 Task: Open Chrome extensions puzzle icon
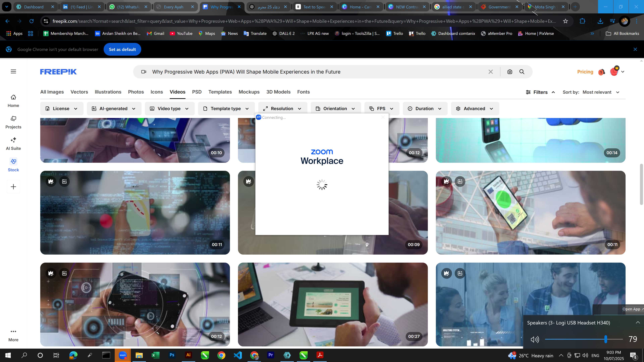coord(582,21)
